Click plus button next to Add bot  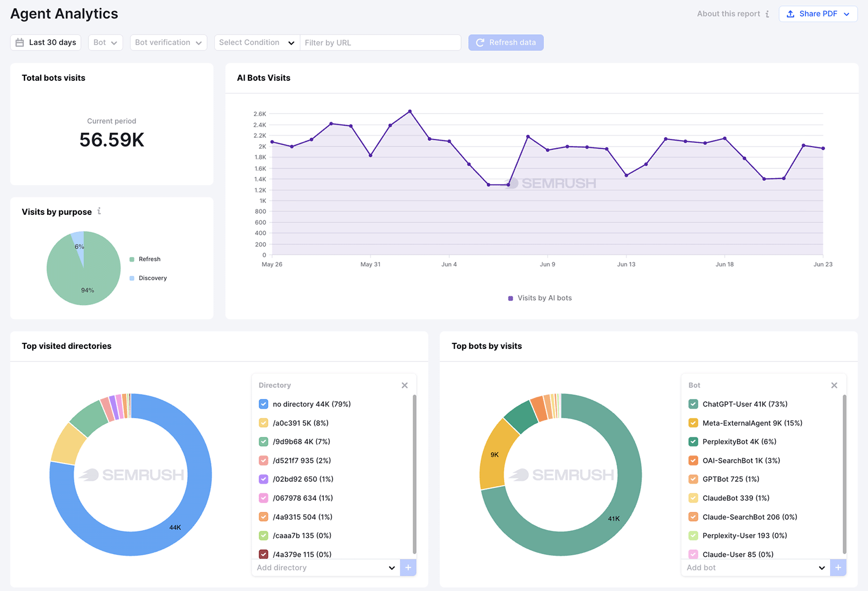point(838,568)
